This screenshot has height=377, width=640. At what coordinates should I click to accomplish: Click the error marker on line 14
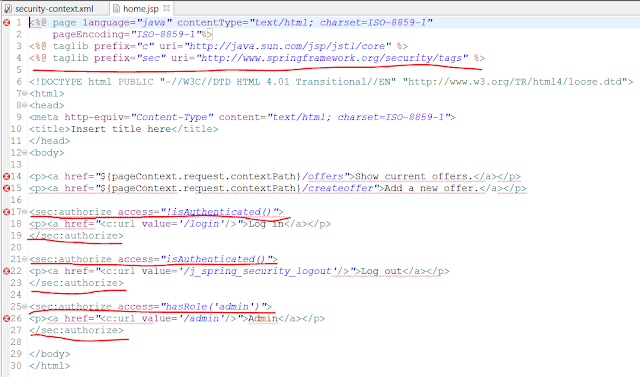[x=6, y=177]
